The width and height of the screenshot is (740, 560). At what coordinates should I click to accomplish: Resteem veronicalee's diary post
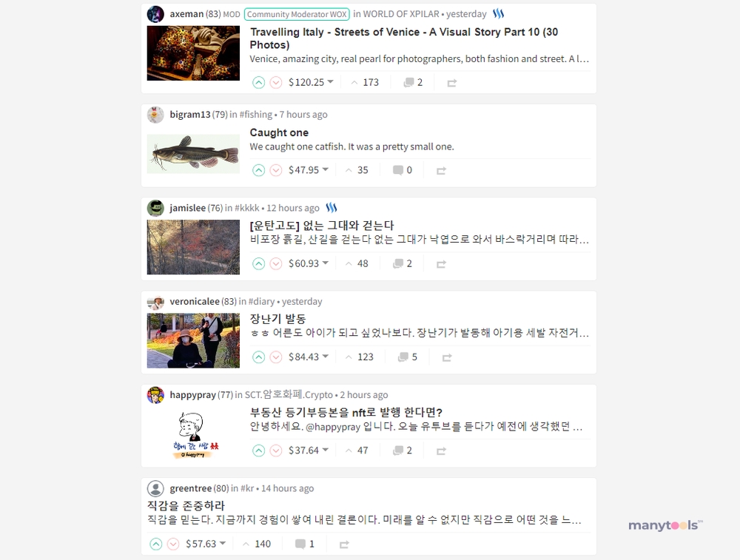click(x=447, y=357)
